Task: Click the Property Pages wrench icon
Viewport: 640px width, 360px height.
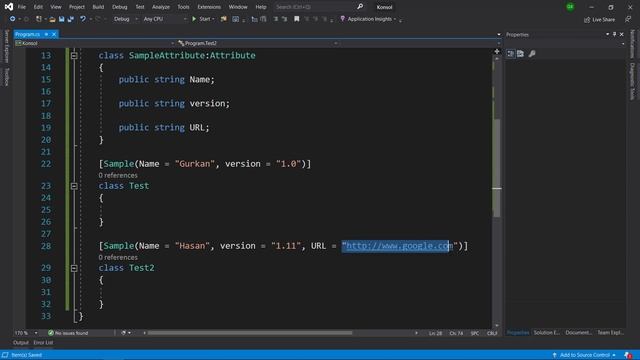Action: point(532,53)
